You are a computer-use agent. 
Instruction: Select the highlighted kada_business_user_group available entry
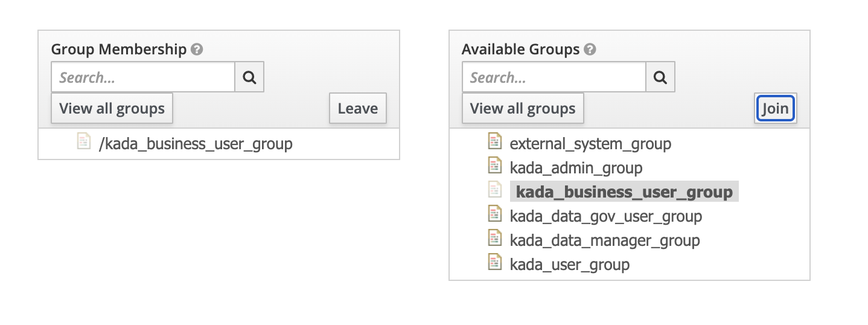[624, 192]
